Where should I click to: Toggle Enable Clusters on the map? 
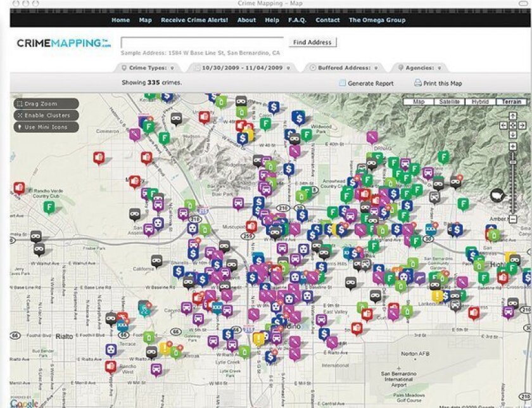(x=46, y=115)
